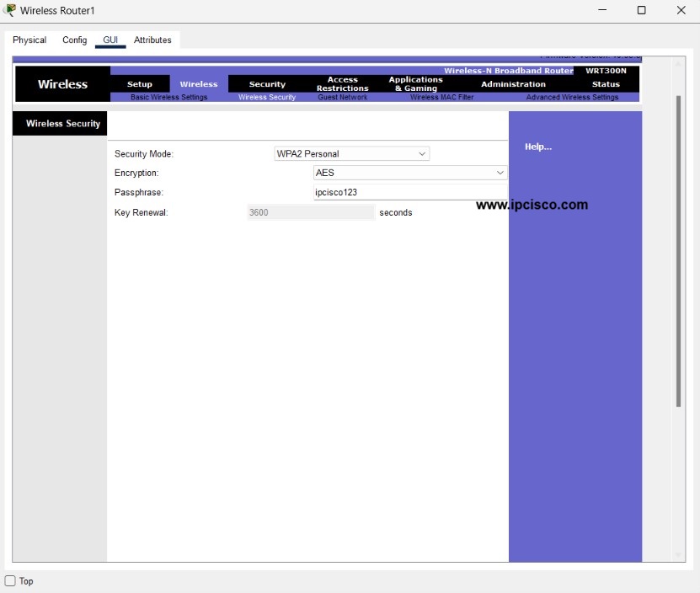Open the Security menu

point(267,84)
